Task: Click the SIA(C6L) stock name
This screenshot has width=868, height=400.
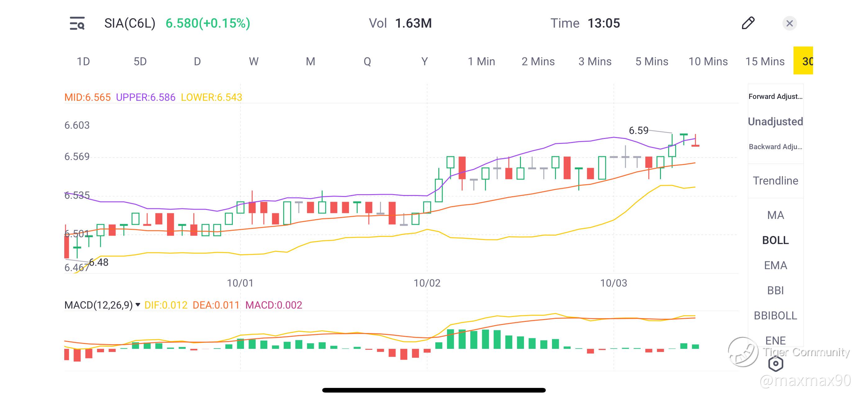Action: (130, 23)
